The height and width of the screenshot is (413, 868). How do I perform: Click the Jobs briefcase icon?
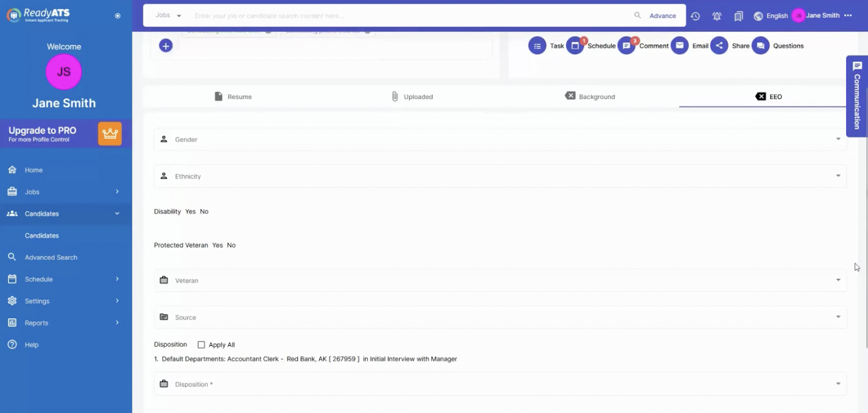(x=12, y=192)
